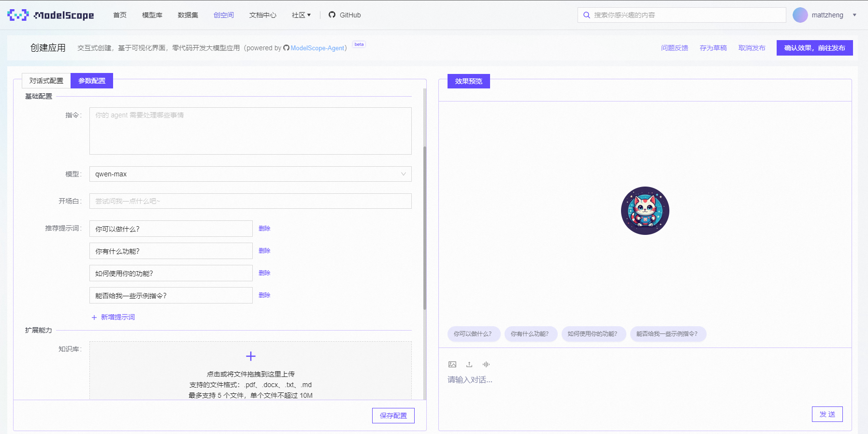
Task: Click the plus icon in knowledge base upload
Action: (x=250, y=356)
